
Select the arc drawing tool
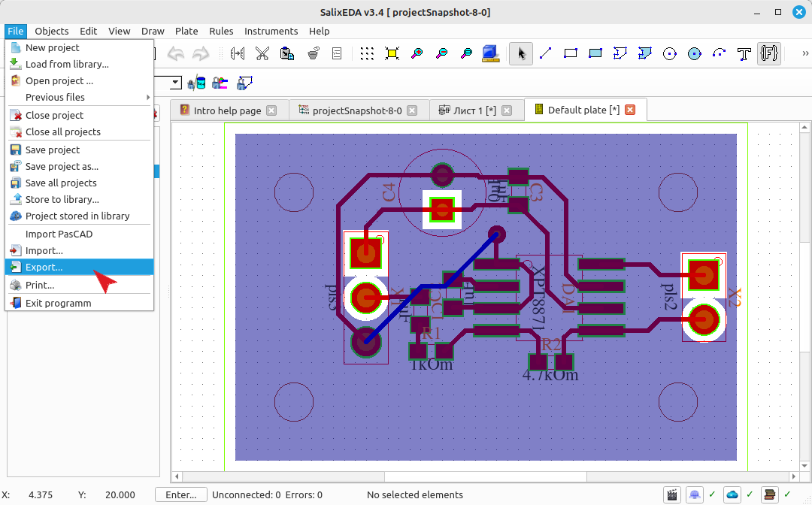coord(720,53)
